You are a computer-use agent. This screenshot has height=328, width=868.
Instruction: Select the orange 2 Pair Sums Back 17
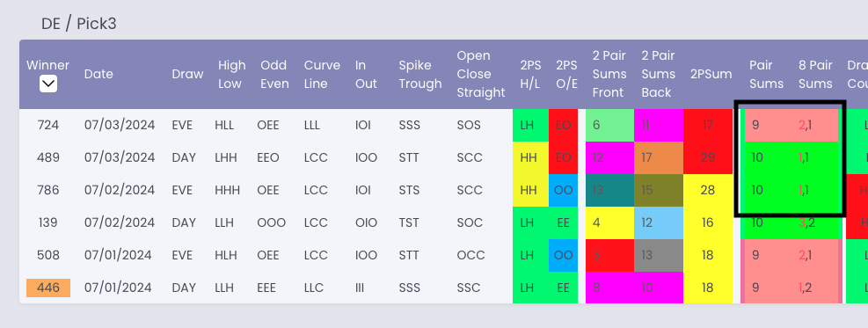[659, 157]
